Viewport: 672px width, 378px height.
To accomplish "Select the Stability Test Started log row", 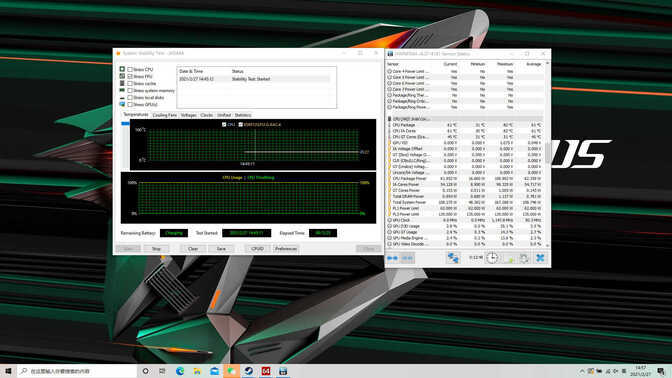I will (x=255, y=79).
